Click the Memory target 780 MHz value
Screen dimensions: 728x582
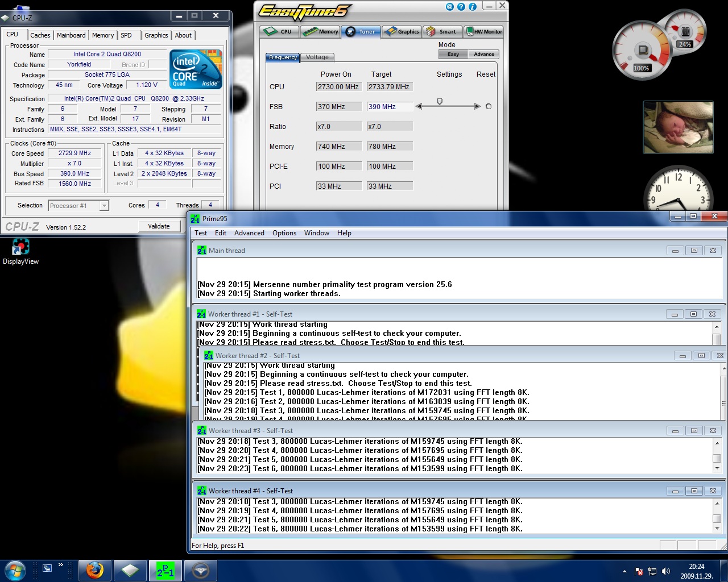pyautogui.click(x=390, y=146)
